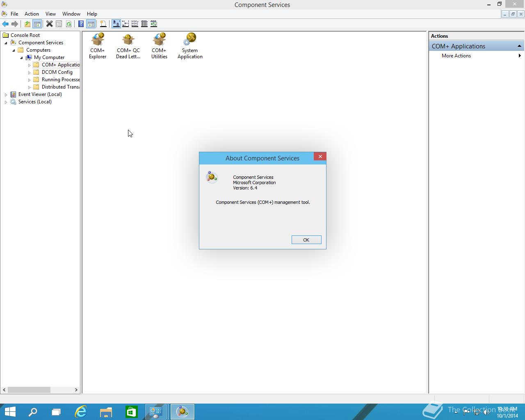Select DCOM Config folder in tree
The width and height of the screenshot is (525, 420).
57,72
